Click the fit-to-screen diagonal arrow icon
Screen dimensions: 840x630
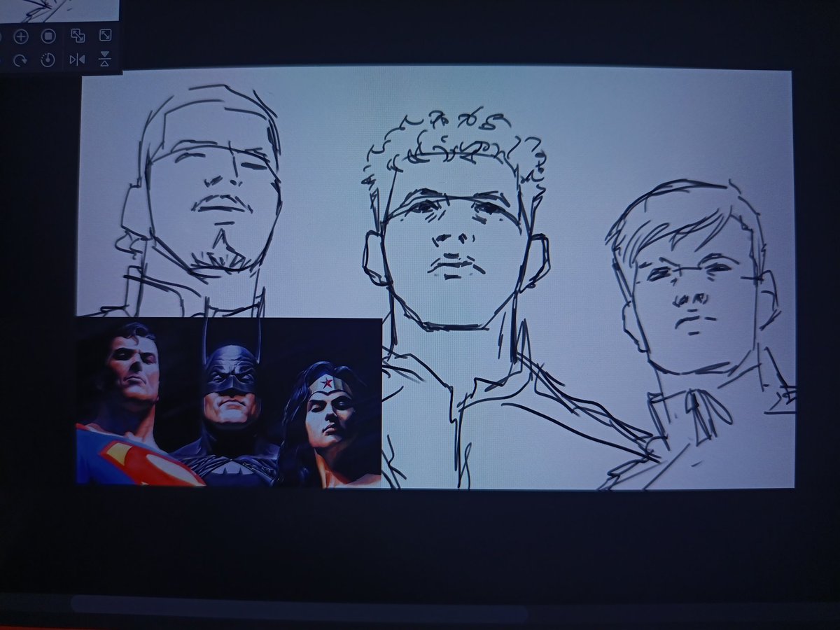tap(104, 36)
